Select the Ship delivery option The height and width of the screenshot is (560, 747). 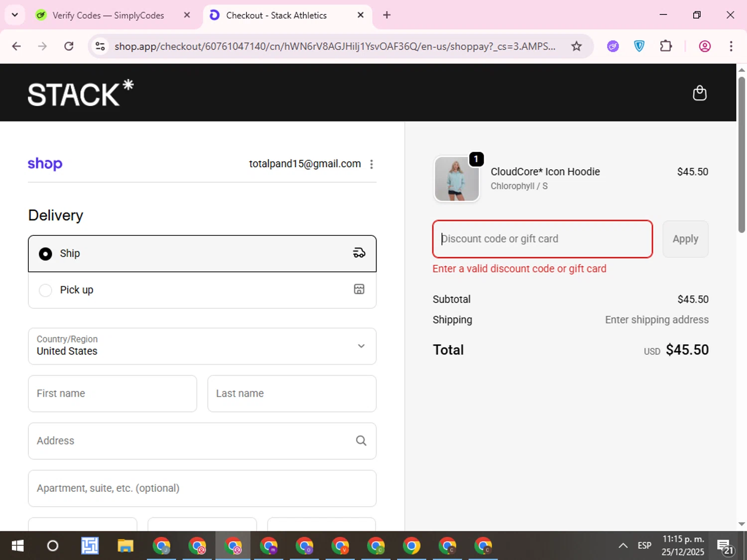(x=202, y=253)
